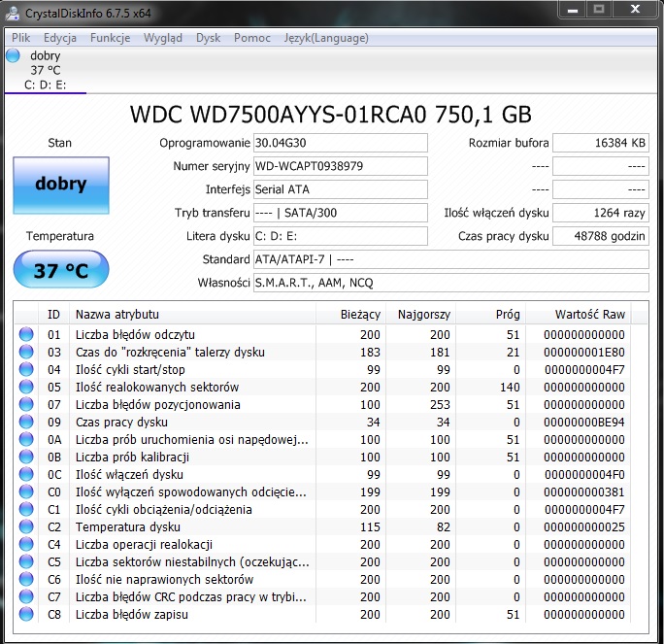The height and width of the screenshot is (644, 664).
Task: Click the status icon for attribute 0B
Action: click(26, 457)
